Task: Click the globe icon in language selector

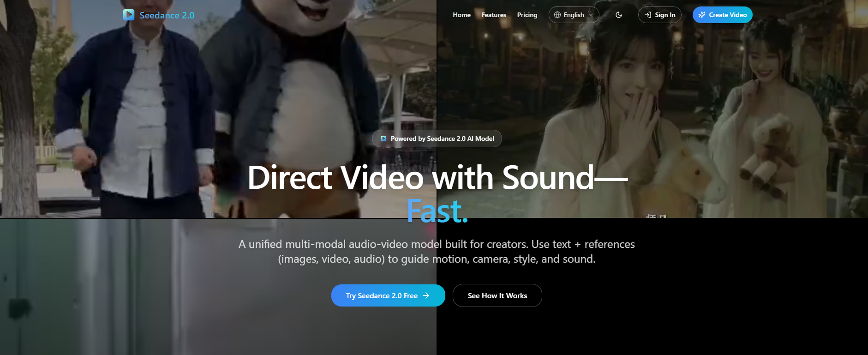Action: point(557,15)
